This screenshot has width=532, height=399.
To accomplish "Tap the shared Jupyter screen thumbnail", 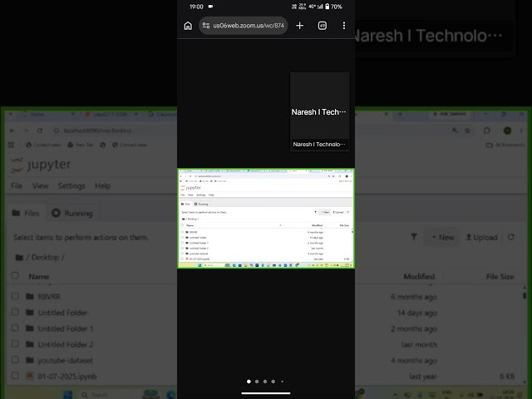I will (266, 218).
